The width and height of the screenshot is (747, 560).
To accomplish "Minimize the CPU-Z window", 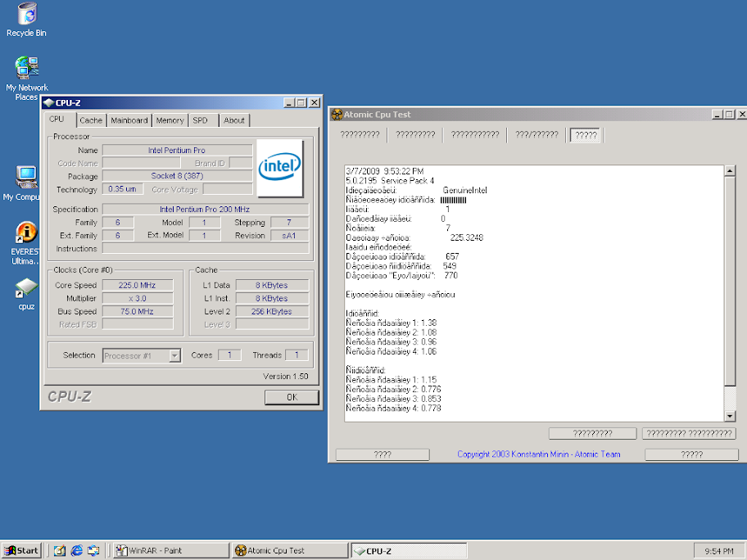I will coord(289,103).
